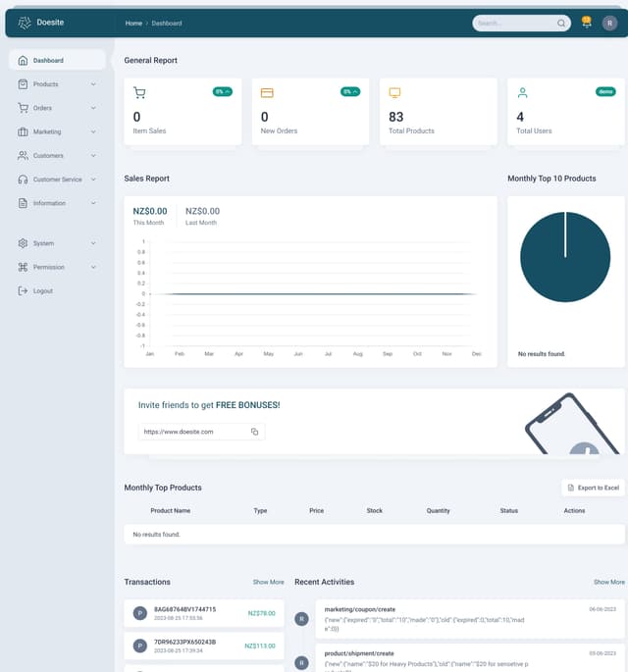
Task: Click the Item Sales cart icon
Action: point(139,93)
